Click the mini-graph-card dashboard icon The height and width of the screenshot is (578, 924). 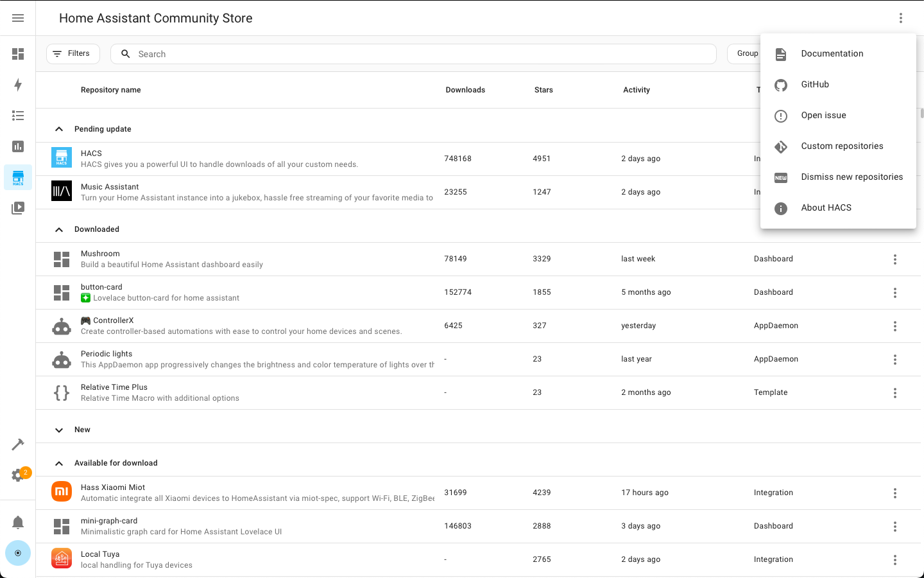[62, 527]
